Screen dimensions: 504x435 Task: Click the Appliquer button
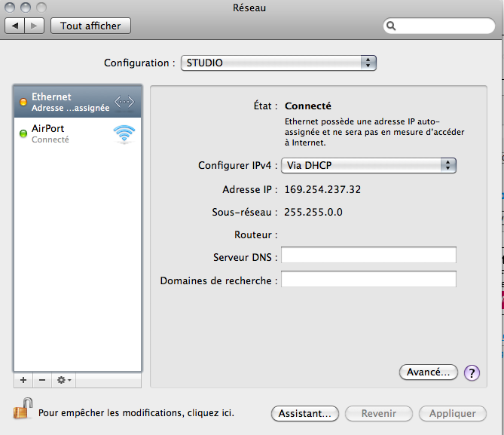pyautogui.click(x=452, y=413)
